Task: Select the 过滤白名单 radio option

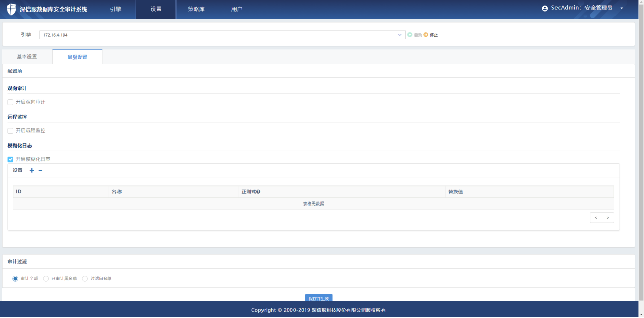Action: click(85, 279)
